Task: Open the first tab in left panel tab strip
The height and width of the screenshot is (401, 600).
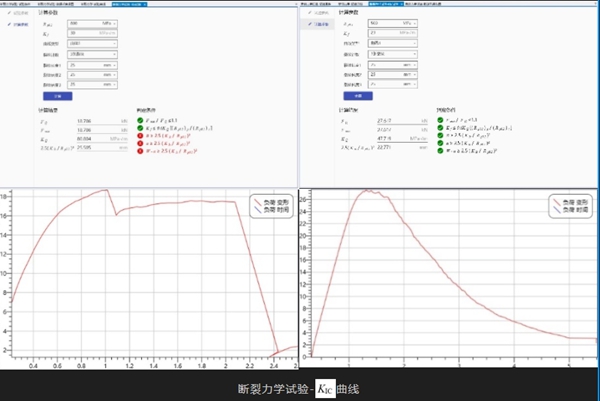Action: [17, 4]
